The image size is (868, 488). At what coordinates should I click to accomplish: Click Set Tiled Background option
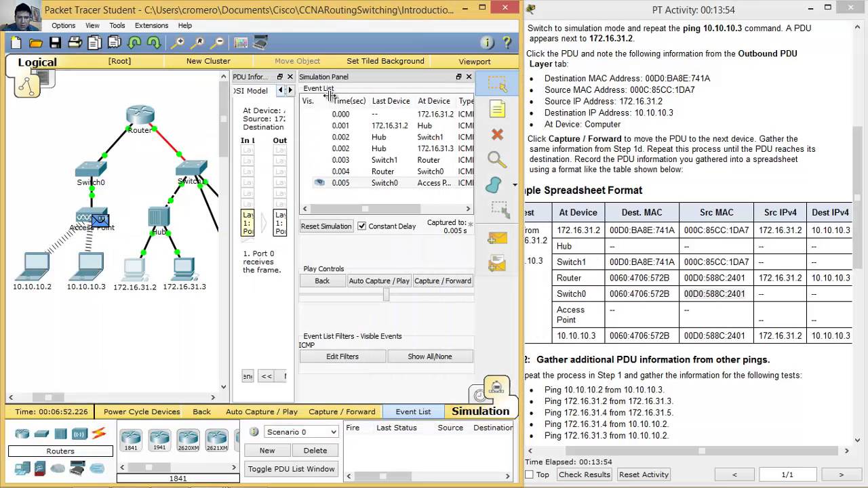[x=385, y=61]
